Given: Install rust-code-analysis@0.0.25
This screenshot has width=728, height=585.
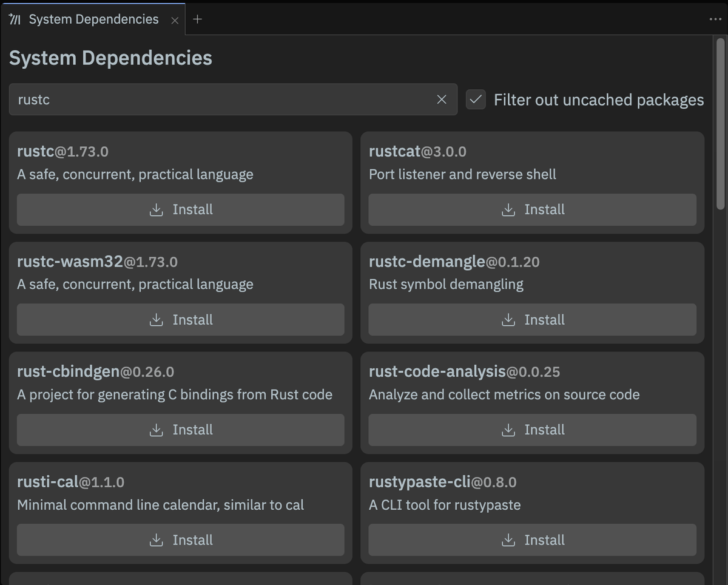Looking at the screenshot, I should [532, 429].
